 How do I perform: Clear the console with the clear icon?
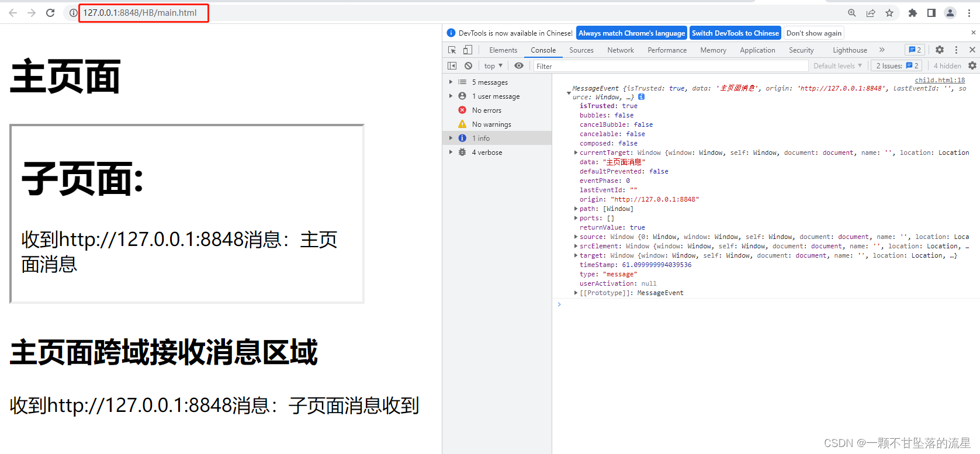click(468, 66)
